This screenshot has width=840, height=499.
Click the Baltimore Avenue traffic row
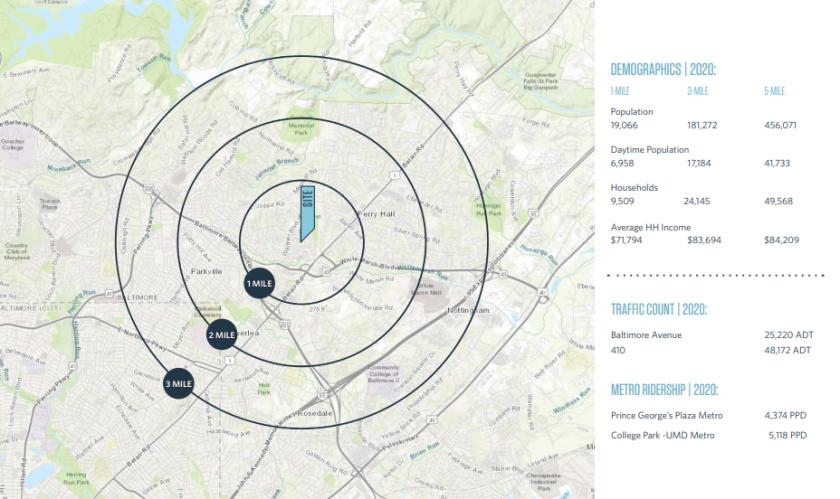(646, 335)
